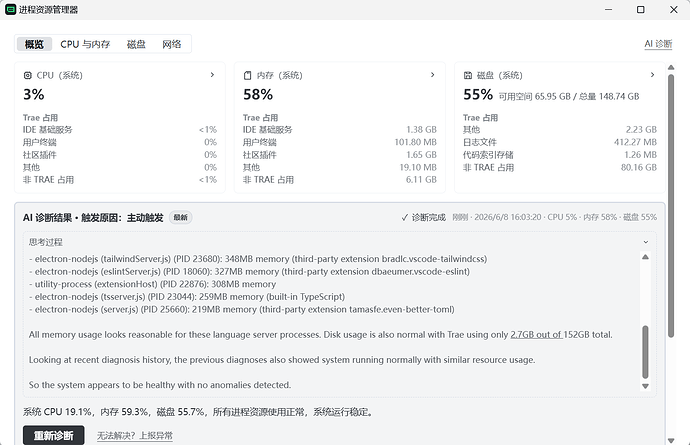This screenshot has width=690, height=445.
Task: Click the 重新诊断 button
Action: pyautogui.click(x=54, y=435)
